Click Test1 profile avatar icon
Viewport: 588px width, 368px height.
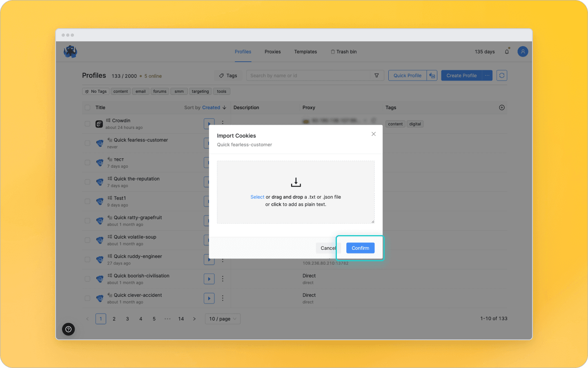[99, 201]
